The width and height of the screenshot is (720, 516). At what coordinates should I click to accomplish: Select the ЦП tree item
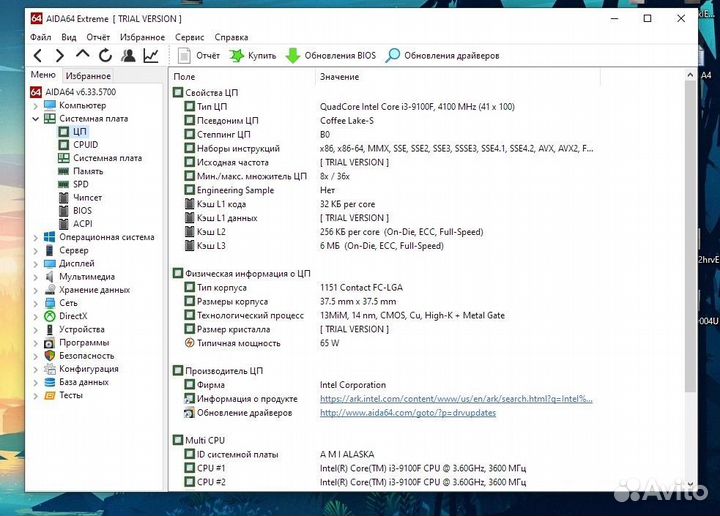click(x=79, y=132)
